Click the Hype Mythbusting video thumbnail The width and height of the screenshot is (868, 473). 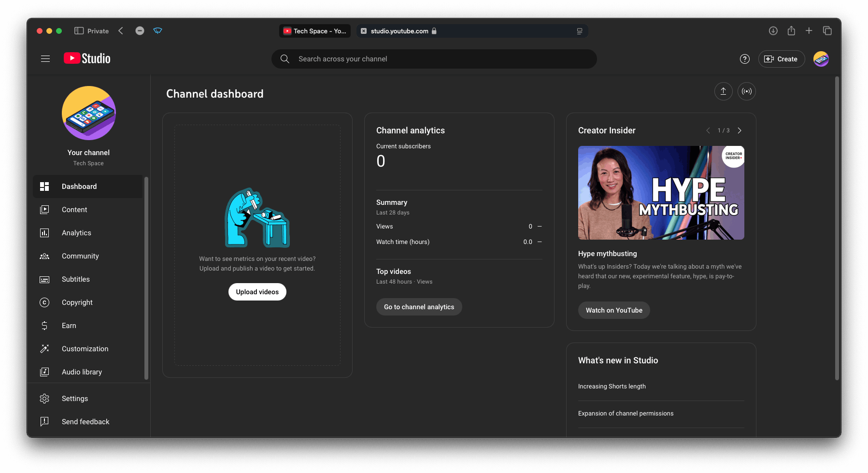661,193
